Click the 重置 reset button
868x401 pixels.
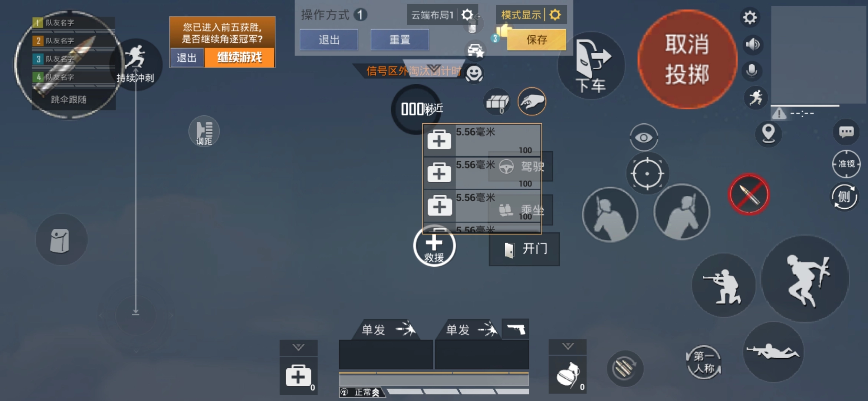(x=400, y=40)
